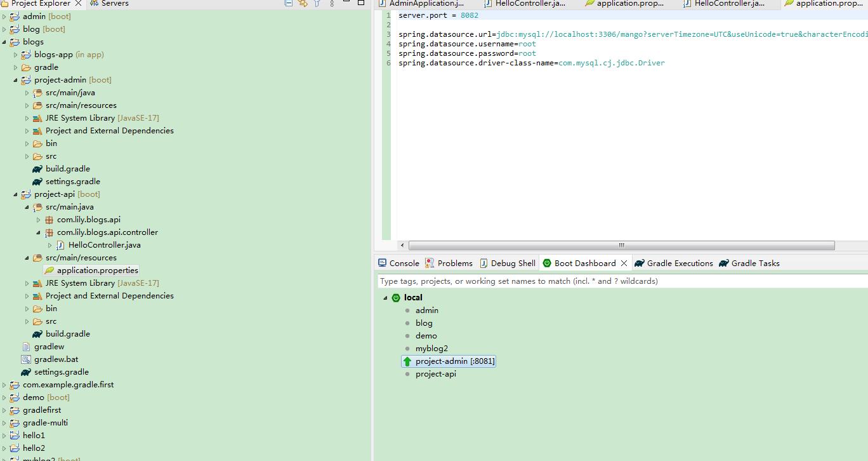This screenshot has width=868, height=461.
Task: Switch to the Servers tab
Action: [x=109, y=4]
